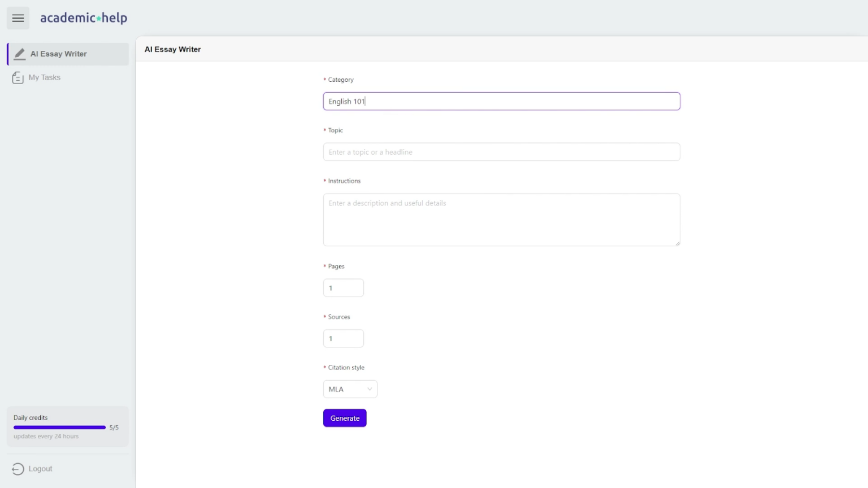Click into the Topic input field
Image resolution: width=868 pixels, height=488 pixels.
(x=501, y=152)
